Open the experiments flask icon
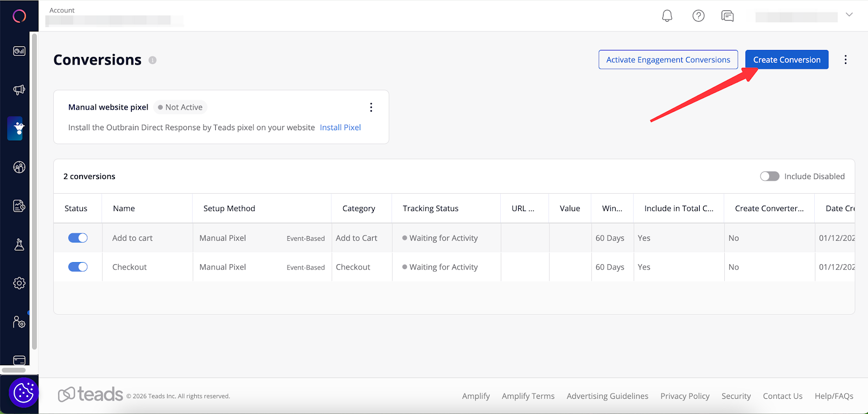The height and width of the screenshot is (414, 868). click(x=19, y=245)
